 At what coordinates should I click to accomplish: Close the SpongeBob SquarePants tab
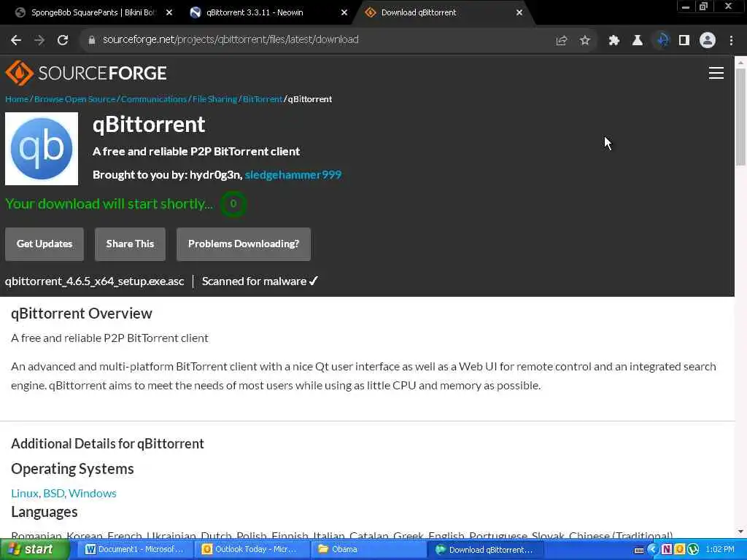point(169,12)
